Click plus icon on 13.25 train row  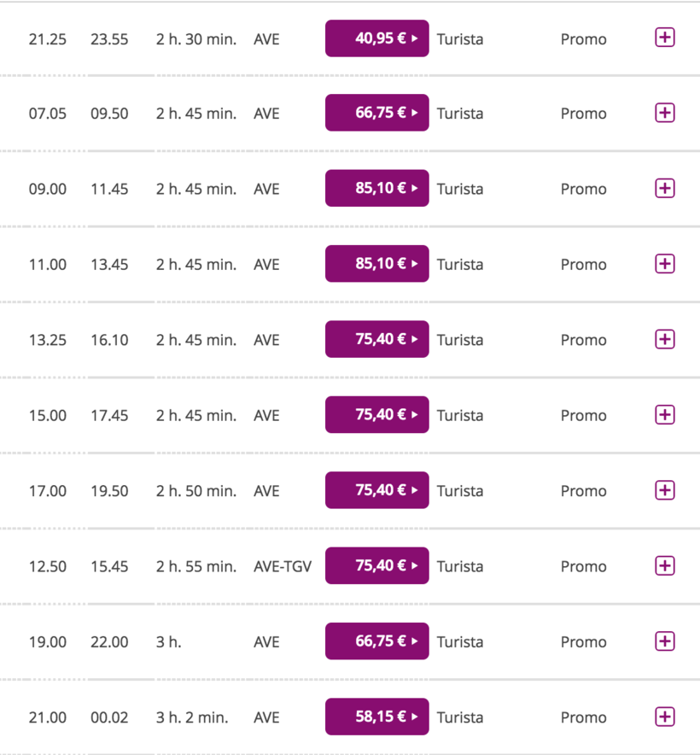click(x=664, y=339)
